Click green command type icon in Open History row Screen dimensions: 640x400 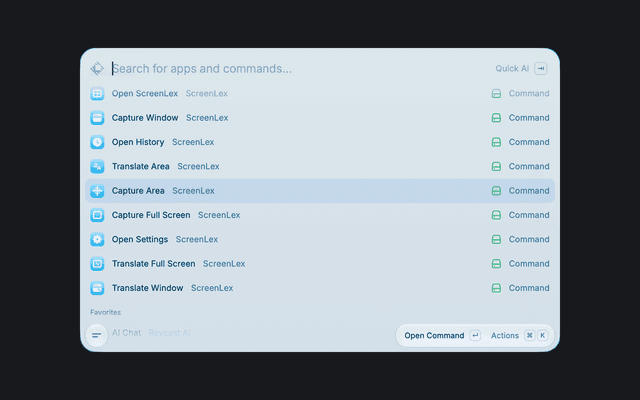coord(496,142)
